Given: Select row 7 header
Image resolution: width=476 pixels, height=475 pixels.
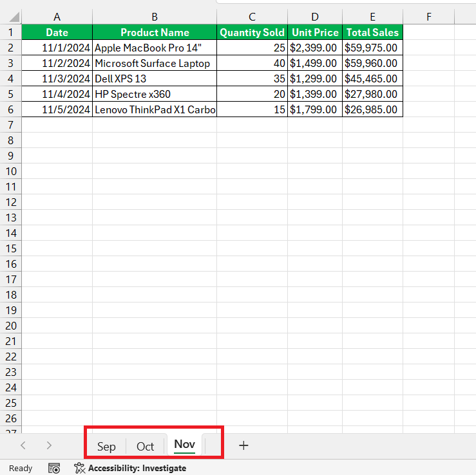Looking at the screenshot, I should pos(10,125).
